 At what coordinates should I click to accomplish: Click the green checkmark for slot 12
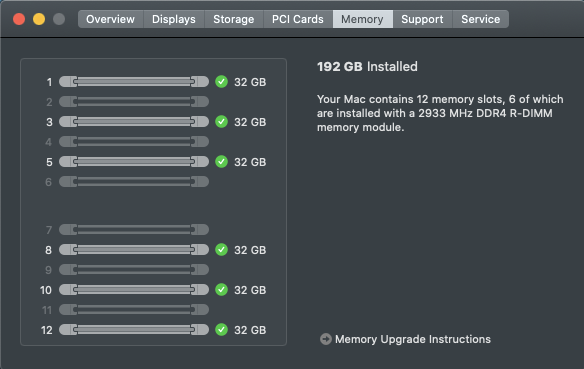click(x=222, y=330)
